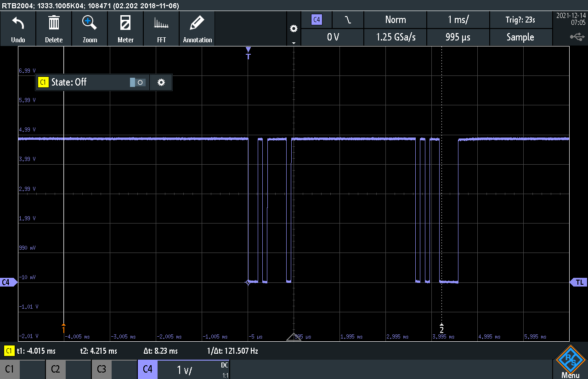Viewport: 588px width, 379px height.
Task: Select the C3 channel tab
Action: 114,369
